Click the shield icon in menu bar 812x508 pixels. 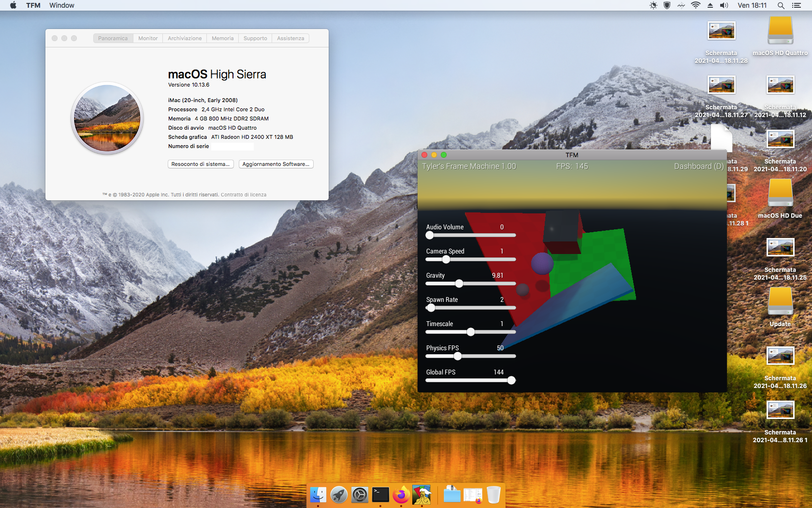[667, 5]
